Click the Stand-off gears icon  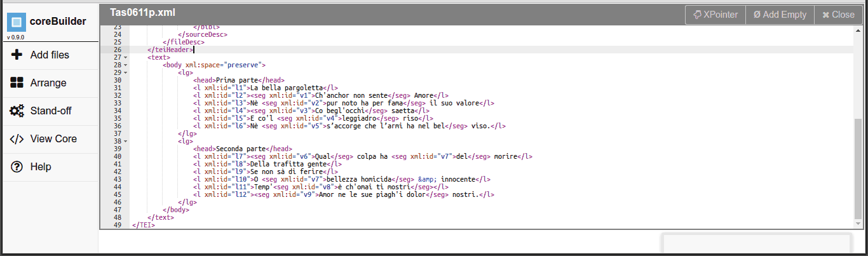pos(17,111)
